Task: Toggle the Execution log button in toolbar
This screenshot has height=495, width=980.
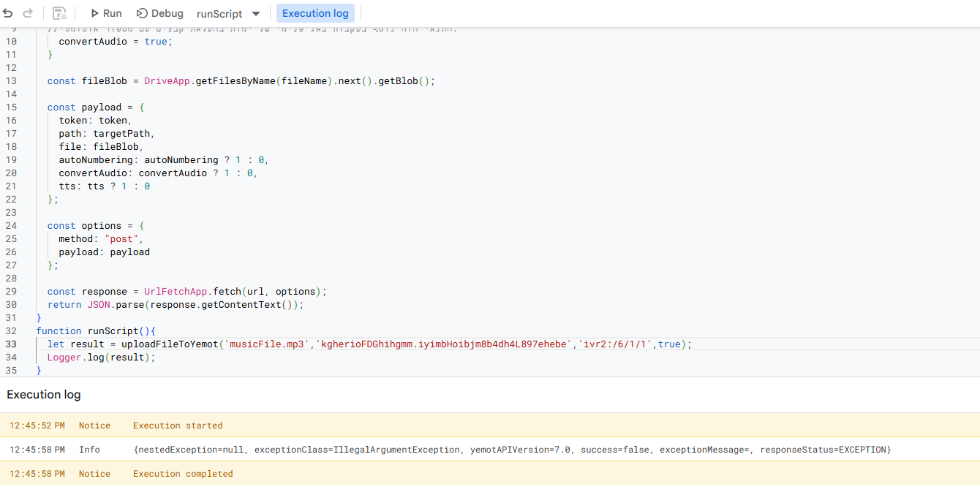Action: click(x=315, y=13)
